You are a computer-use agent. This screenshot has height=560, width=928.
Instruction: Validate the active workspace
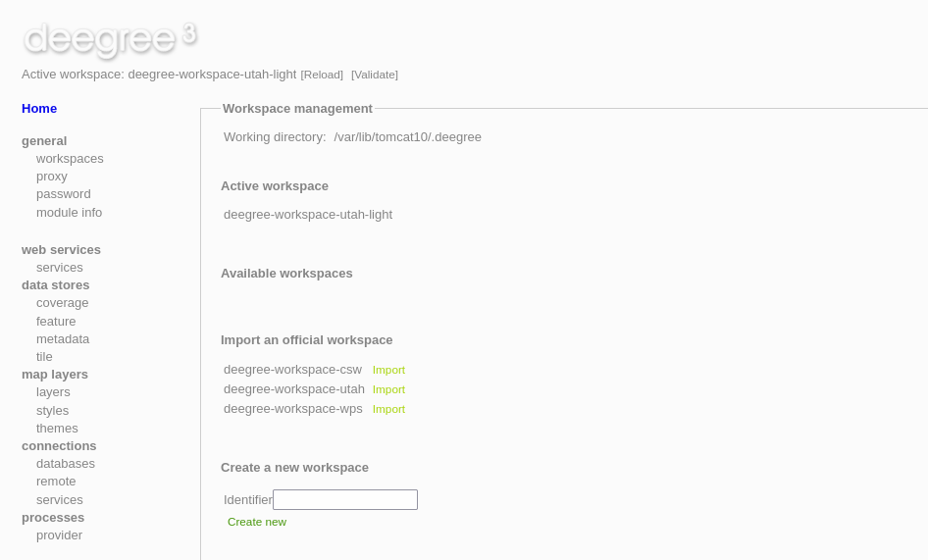375,75
